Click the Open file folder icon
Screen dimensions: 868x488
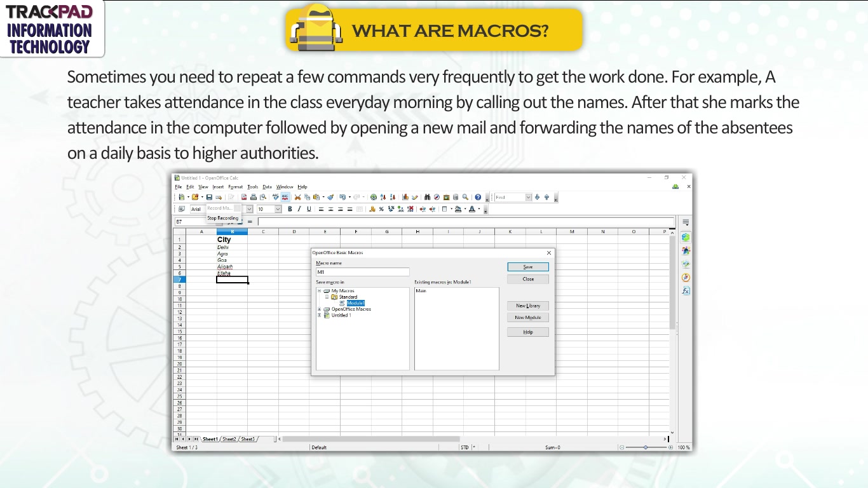195,197
